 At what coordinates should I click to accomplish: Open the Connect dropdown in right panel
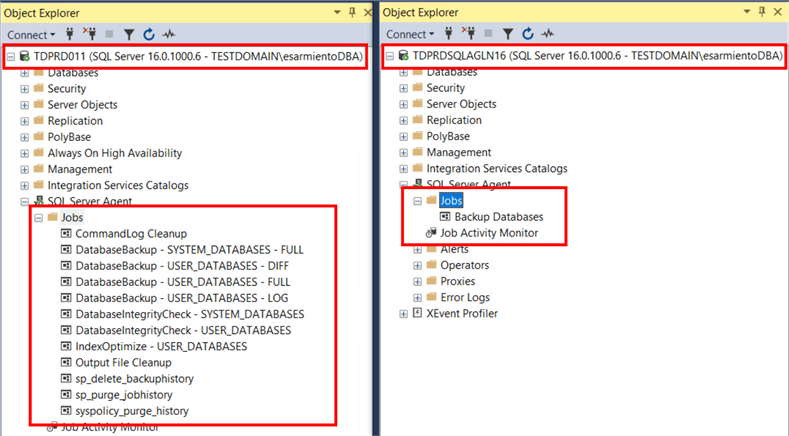pos(410,34)
